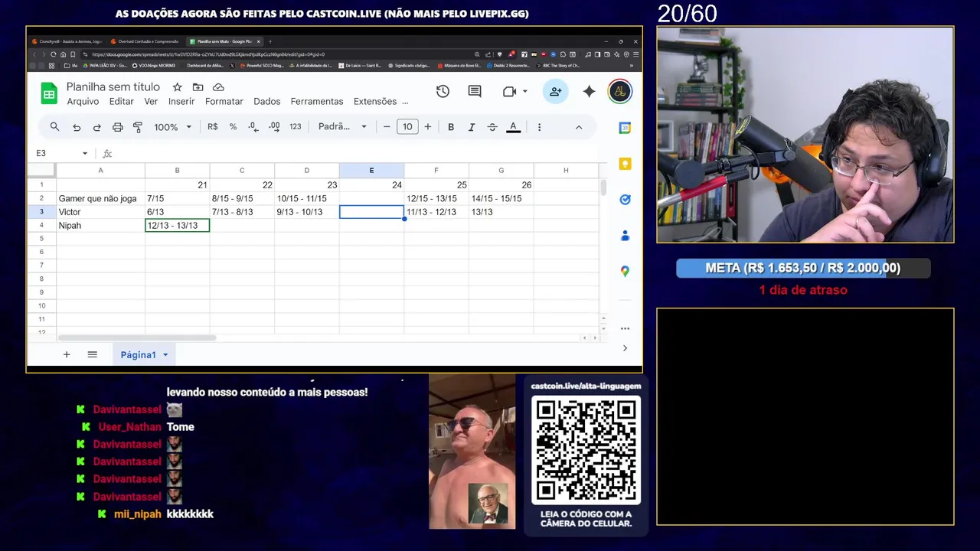Increase decimal places
This screenshot has width=980, height=551.
(x=274, y=127)
